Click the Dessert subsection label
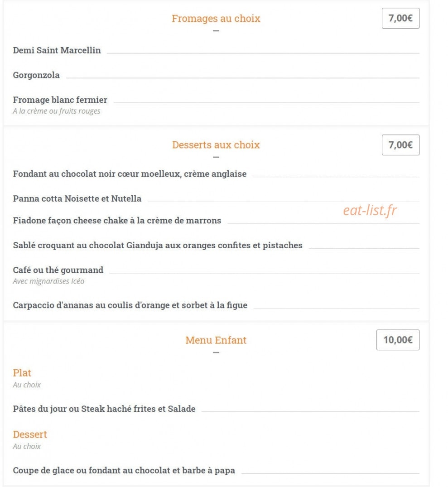Image resolution: width=448 pixels, height=487 pixels. (x=30, y=434)
